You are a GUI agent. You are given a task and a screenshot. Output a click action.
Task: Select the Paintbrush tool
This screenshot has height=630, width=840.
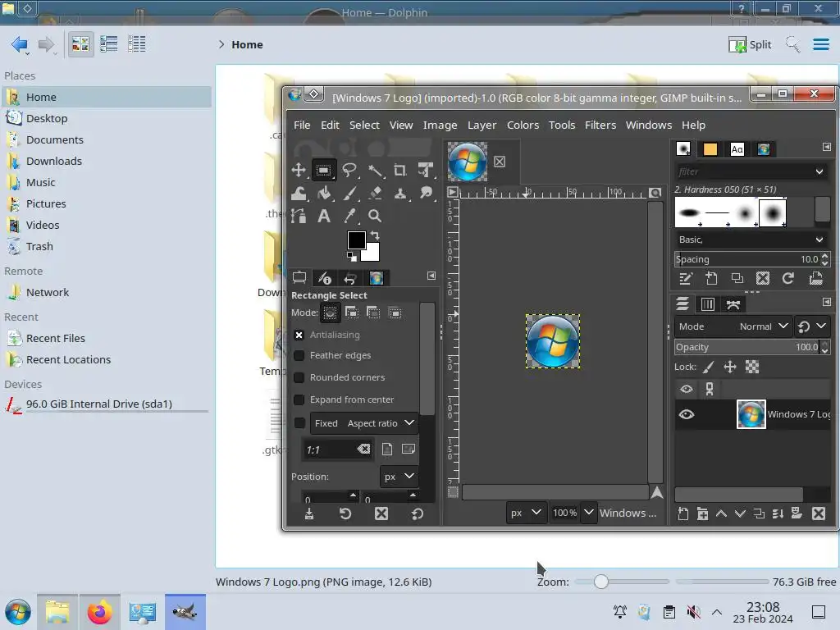pyautogui.click(x=349, y=194)
